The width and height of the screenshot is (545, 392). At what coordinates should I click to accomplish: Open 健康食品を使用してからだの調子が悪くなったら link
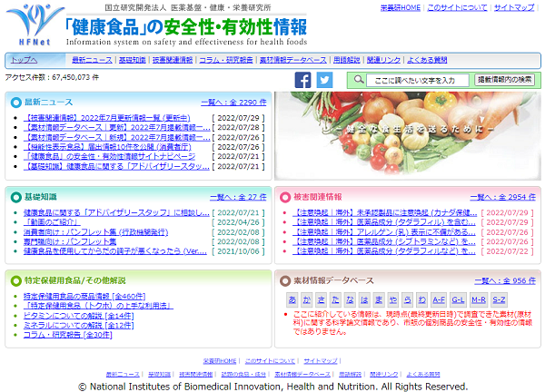tap(115, 251)
